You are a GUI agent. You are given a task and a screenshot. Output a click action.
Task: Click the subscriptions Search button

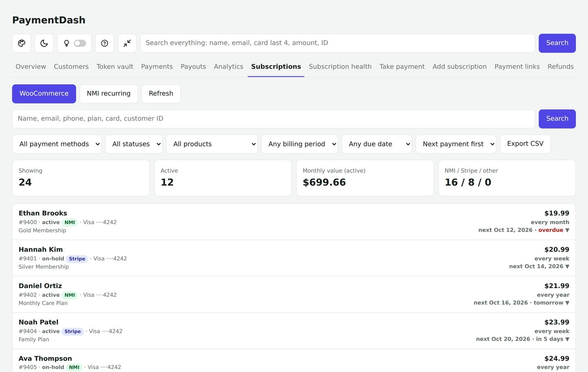point(557,119)
